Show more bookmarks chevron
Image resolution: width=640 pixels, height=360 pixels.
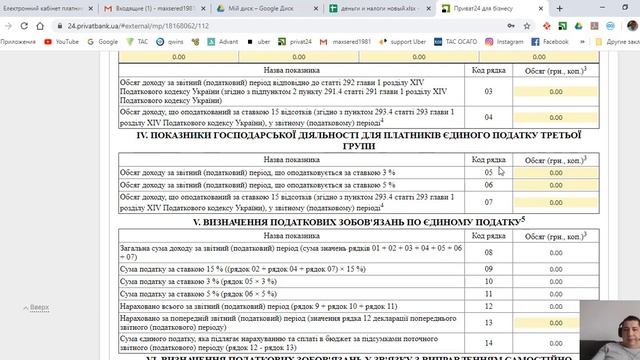tap(582, 42)
